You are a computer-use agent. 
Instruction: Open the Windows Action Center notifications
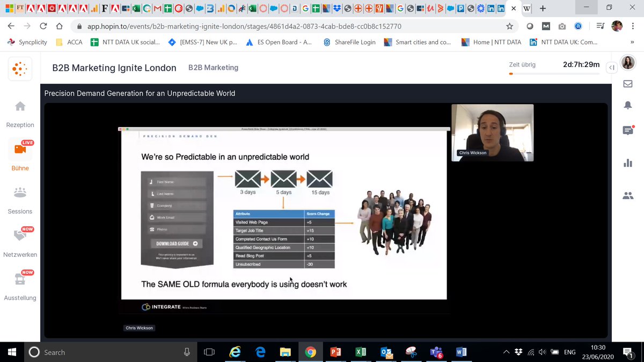[x=628, y=352]
